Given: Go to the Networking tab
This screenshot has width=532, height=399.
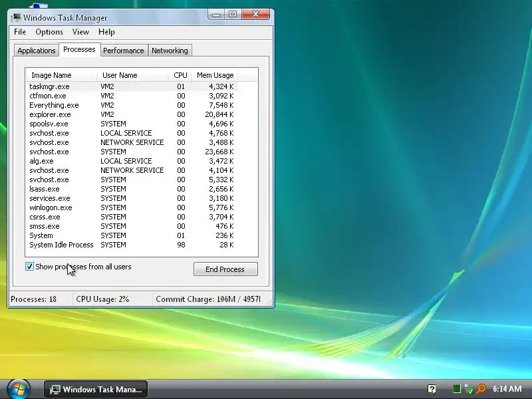Looking at the screenshot, I should pyautogui.click(x=170, y=51).
